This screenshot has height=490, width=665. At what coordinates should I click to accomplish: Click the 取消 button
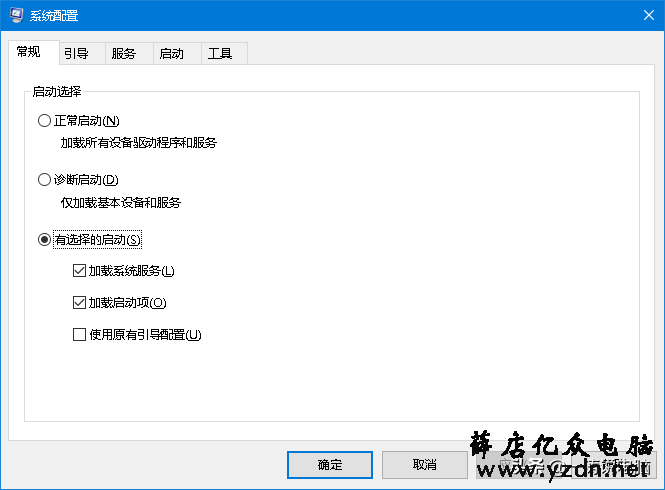pyautogui.click(x=425, y=465)
